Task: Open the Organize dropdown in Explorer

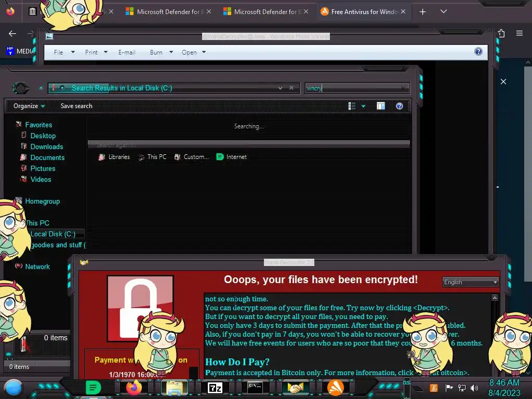Action: click(x=29, y=106)
